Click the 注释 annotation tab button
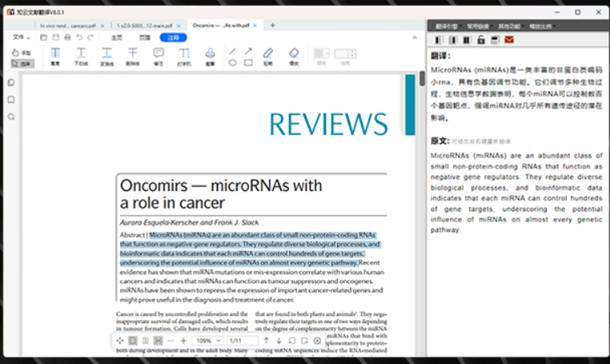 pos(173,38)
